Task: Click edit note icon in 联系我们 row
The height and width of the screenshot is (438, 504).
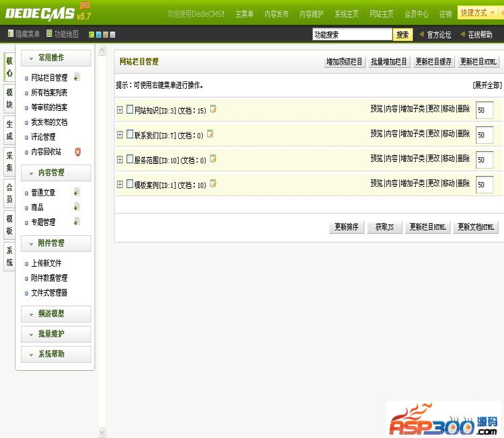Action: click(x=210, y=134)
